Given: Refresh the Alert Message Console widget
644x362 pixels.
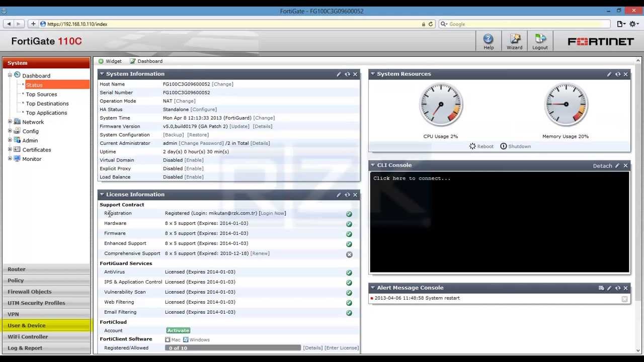Looking at the screenshot, I should [618, 288].
